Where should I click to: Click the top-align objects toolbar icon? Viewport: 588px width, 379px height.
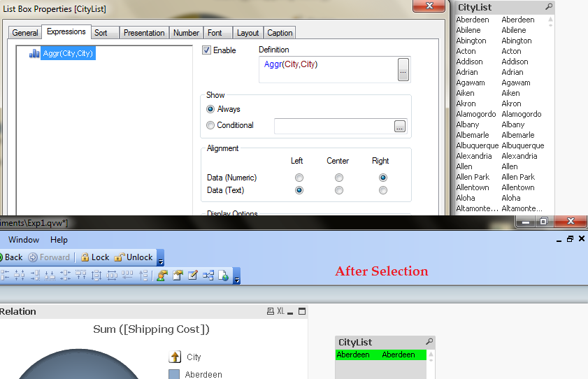(80, 276)
